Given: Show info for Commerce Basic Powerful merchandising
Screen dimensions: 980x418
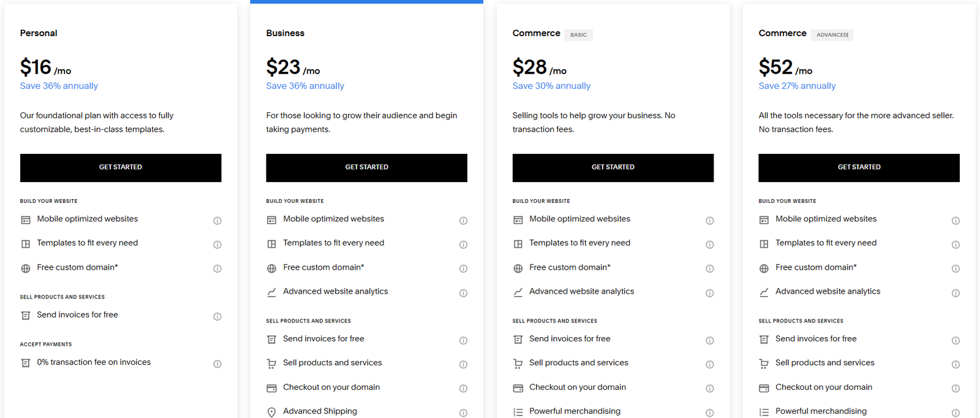Looking at the screenshot, I should [x=710, y=413].
